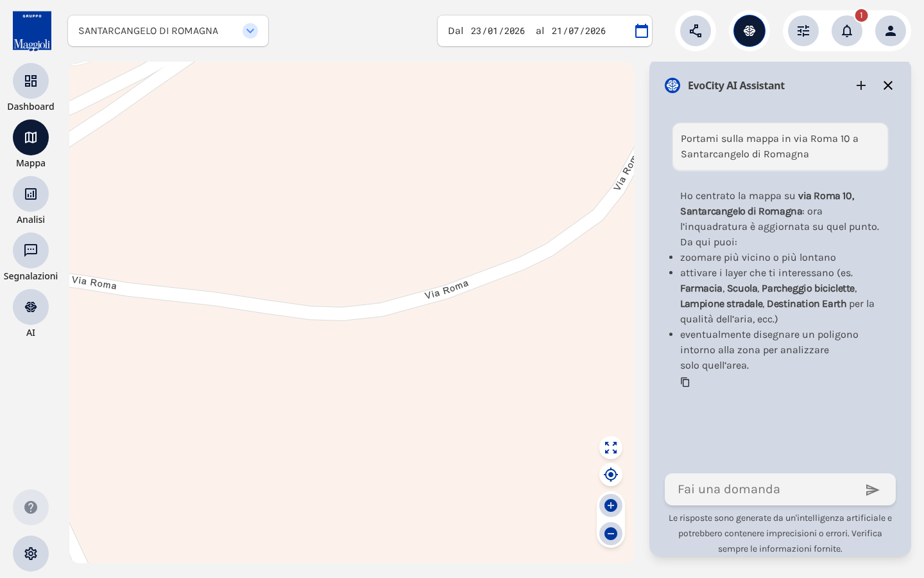Open the AI sidebar section
This screenshot has height=578, width=924.
click(31, 307)
